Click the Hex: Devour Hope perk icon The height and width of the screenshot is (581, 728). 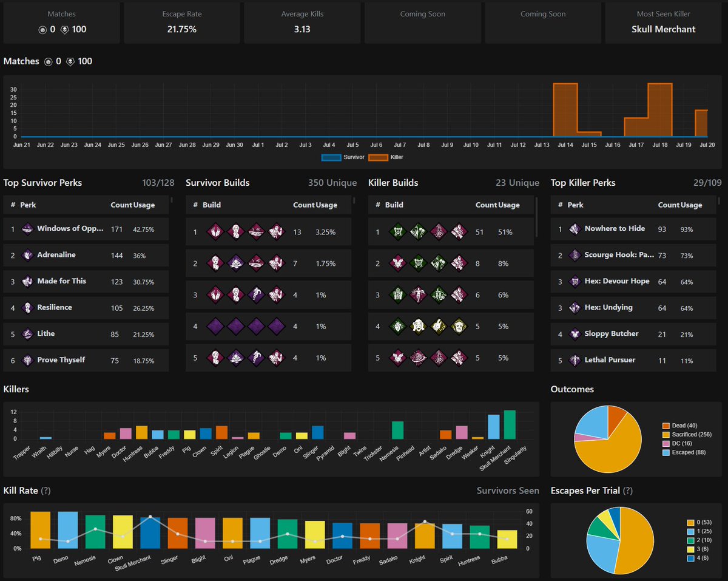[575, 281]
